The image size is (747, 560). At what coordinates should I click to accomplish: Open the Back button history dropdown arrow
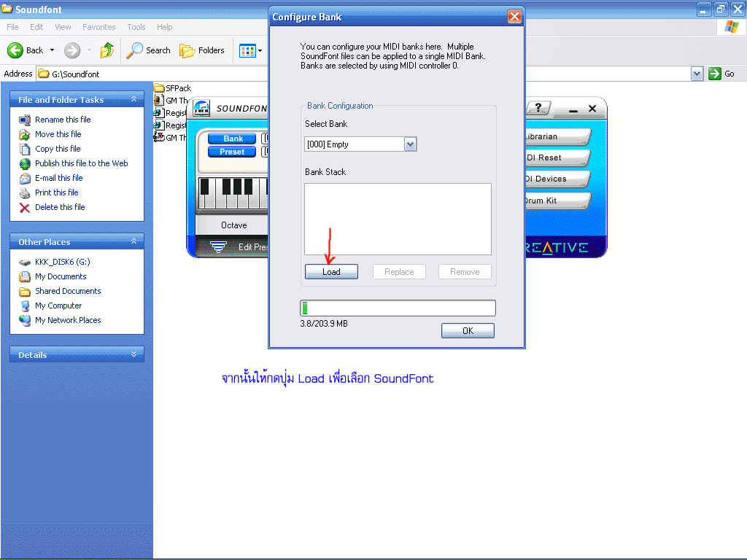click(52, 50)
